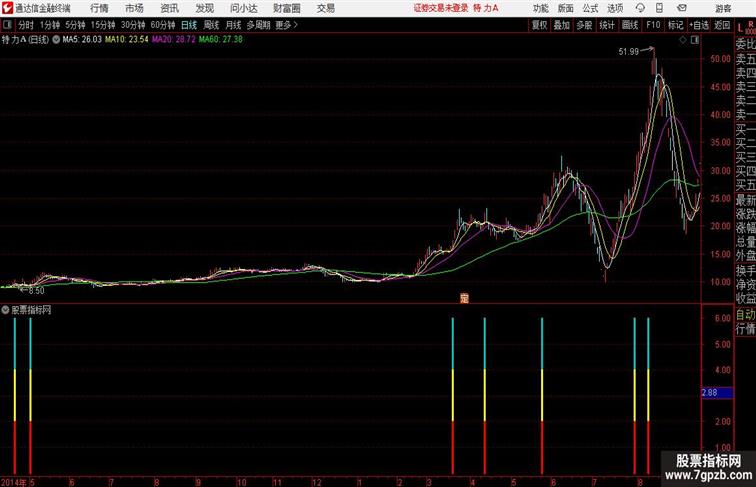Click the 多股 multi-stock button
This screenshot has height=487, width=756.
click(x=584, y=25)
